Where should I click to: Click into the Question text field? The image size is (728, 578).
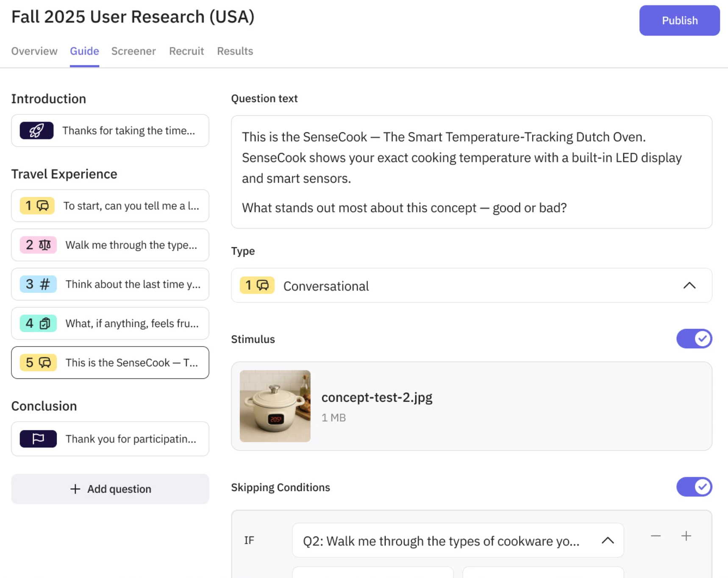471,172
